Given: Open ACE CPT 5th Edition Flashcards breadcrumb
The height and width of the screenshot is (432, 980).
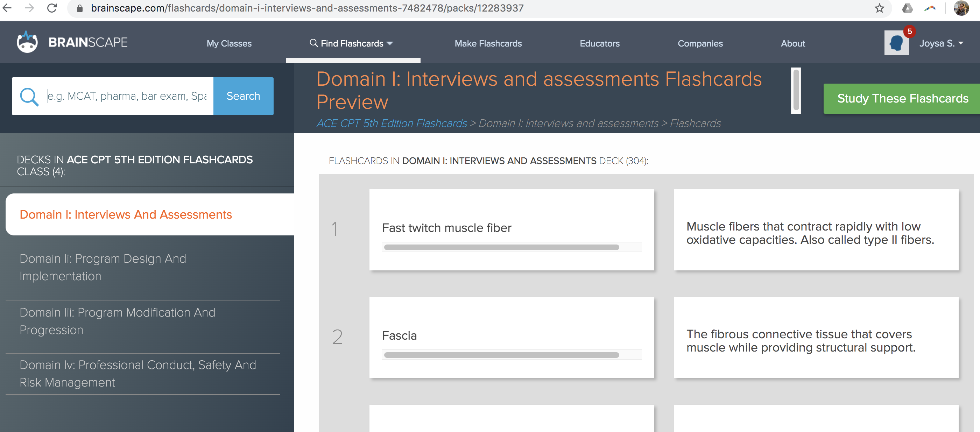Looking at the screenshot, I should tap(392, 123).
